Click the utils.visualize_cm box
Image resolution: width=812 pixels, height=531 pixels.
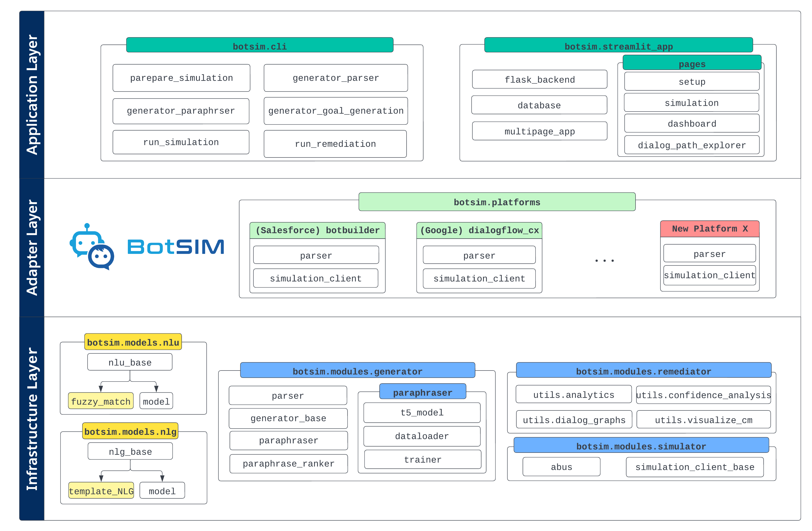coord(703,420)
